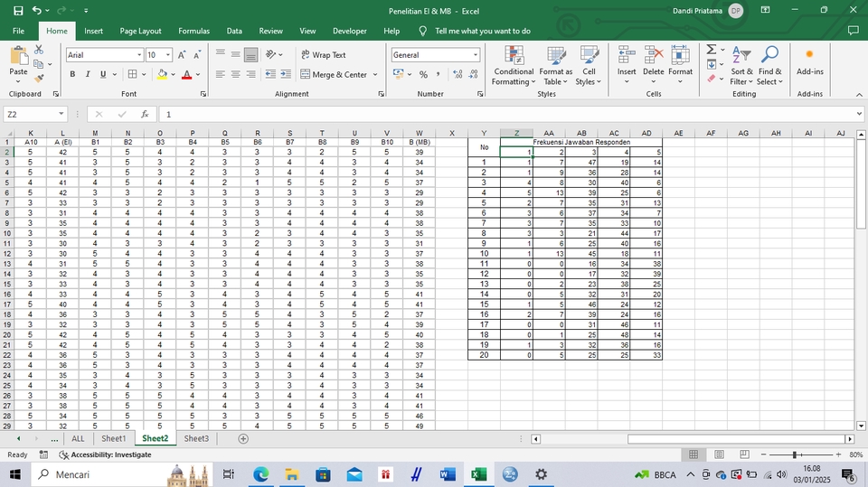Screen dimensions: 868x487
Task: Click the Find & Select button
Action: click(770, 66)
